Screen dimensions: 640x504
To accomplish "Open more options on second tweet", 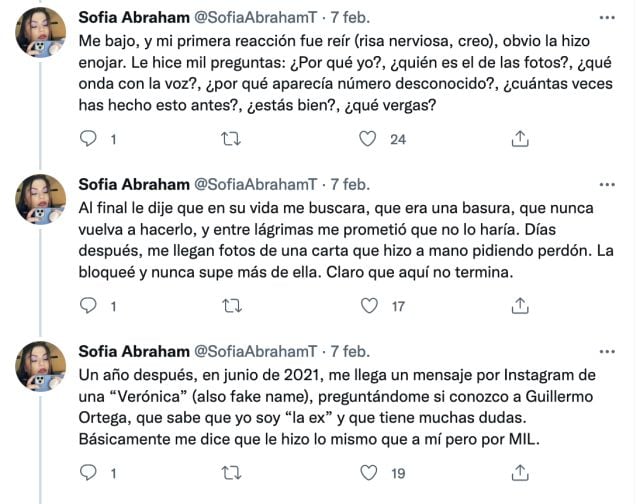I will 606,184.
